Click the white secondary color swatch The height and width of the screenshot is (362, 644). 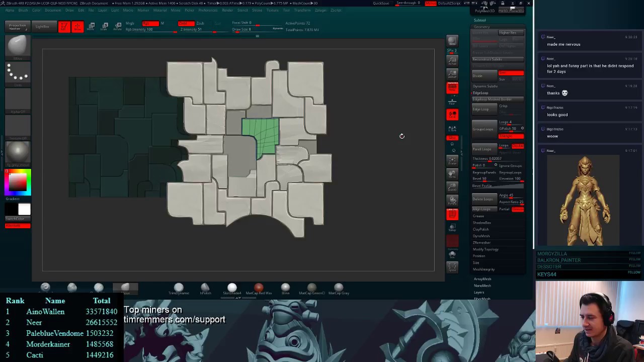(24, 209)
